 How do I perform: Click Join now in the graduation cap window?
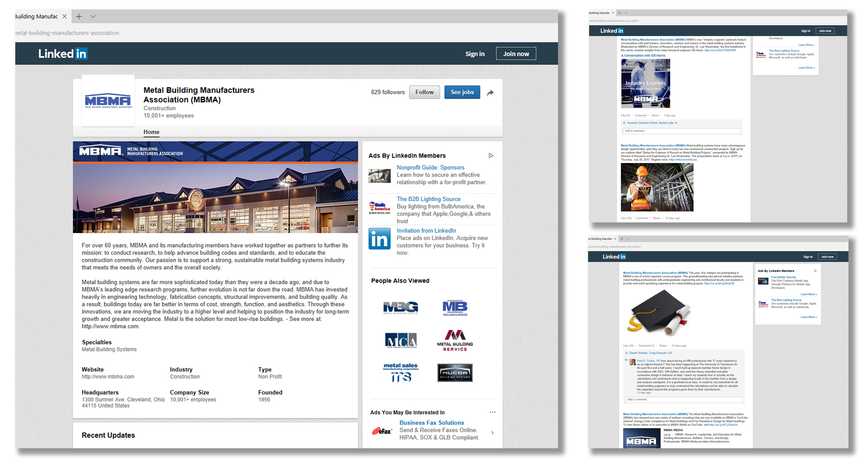[x=827, y=257]
